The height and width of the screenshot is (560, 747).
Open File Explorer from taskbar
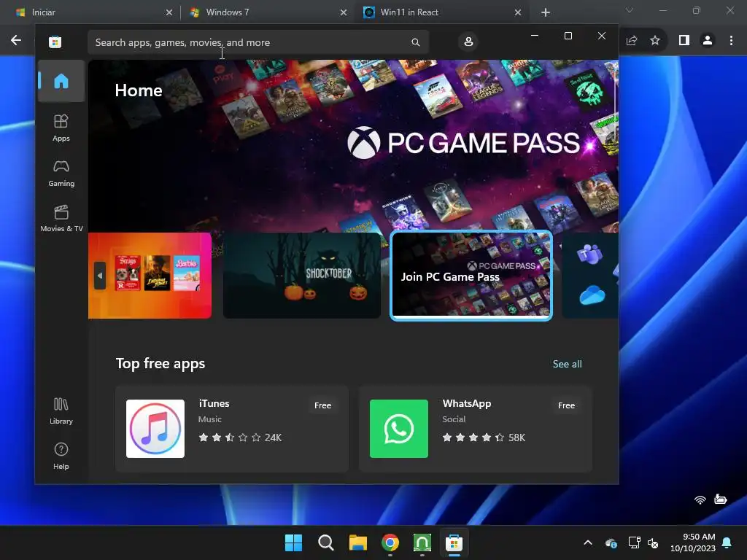click(357, 542)
